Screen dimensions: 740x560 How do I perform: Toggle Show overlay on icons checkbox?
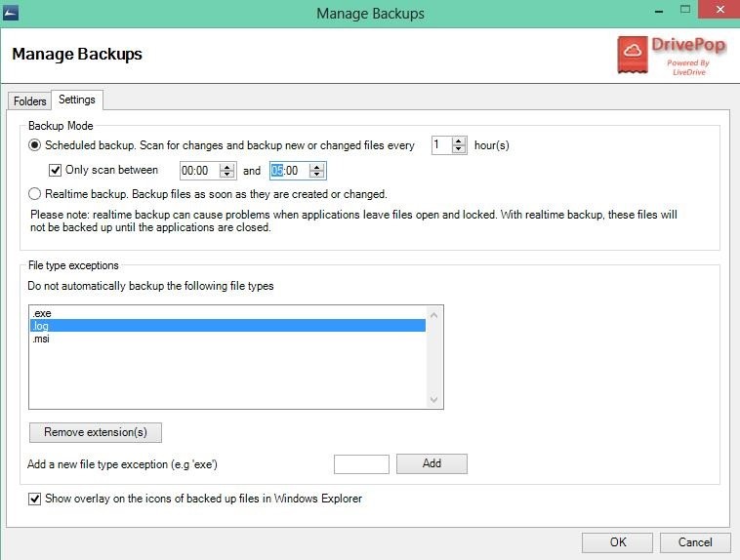click(x=34, y=499)
